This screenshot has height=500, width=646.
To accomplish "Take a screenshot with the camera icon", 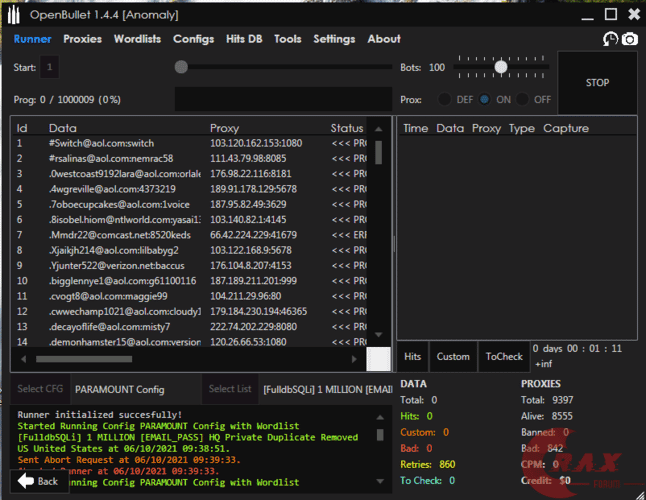I will coord(630,39).
